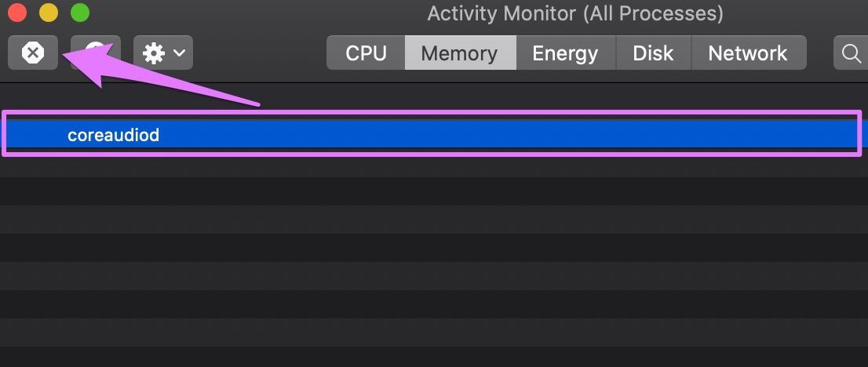This screenshot has height=367, width=868.
Task: Minimize the window with the yellow button
Action: 49,13
